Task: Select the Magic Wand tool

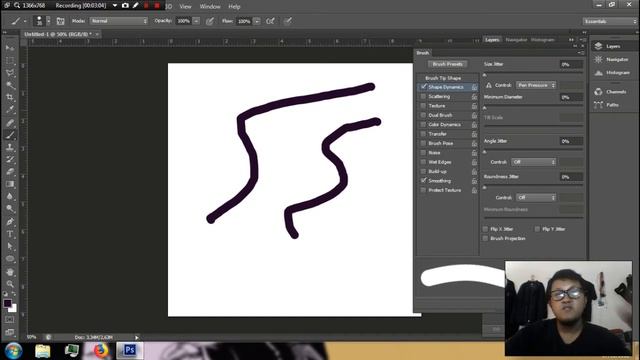Action: coord(10,85)
